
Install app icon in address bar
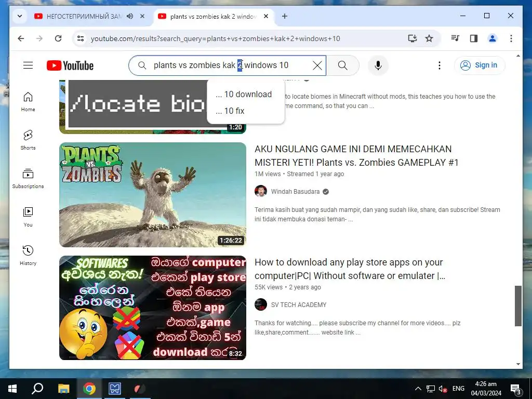[x=412, y=38]
